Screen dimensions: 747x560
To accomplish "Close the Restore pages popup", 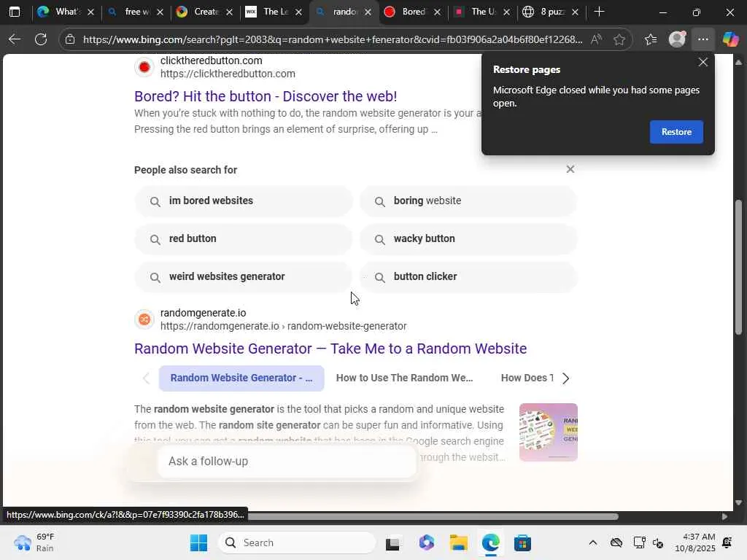I will (x=703, y=63).
